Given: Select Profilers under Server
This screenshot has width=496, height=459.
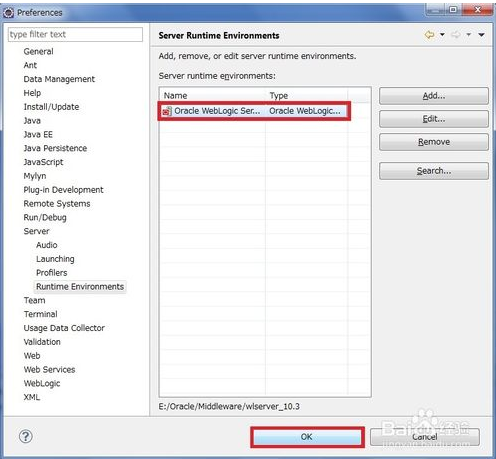Looking at the screenshot, I should coord(52,273).
